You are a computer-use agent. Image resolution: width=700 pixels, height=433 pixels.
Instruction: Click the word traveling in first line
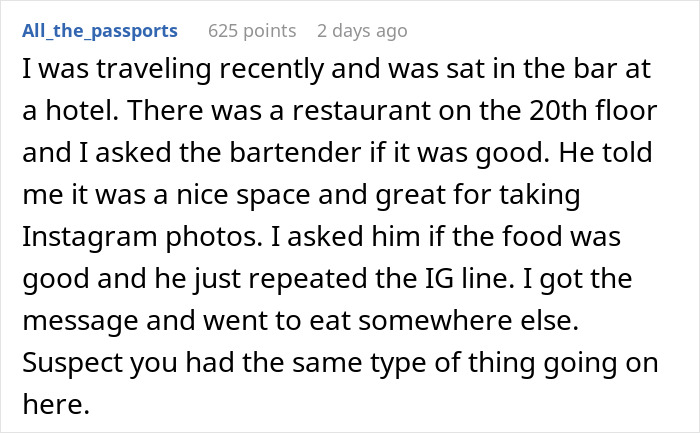[x=154, y=69]
